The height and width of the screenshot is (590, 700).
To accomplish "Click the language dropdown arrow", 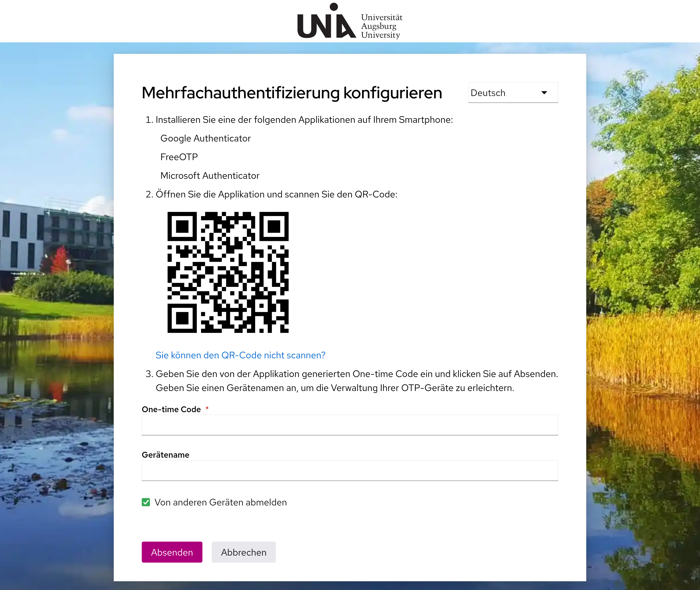I will [x=544, y=93].
